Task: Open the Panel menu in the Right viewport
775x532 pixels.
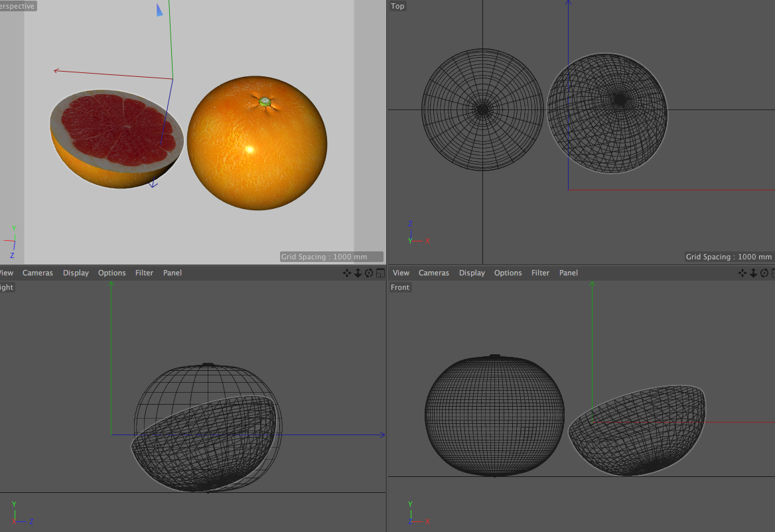Action: (173, 273)
